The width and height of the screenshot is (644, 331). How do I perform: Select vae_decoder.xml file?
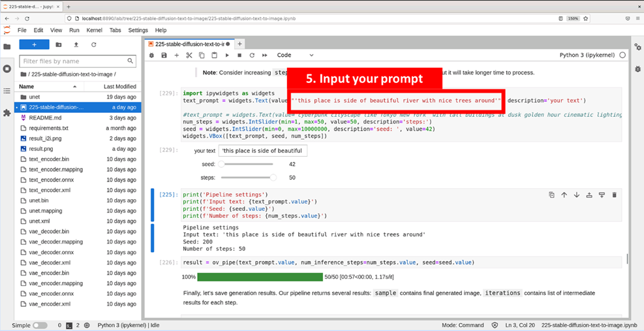[78, 262]
